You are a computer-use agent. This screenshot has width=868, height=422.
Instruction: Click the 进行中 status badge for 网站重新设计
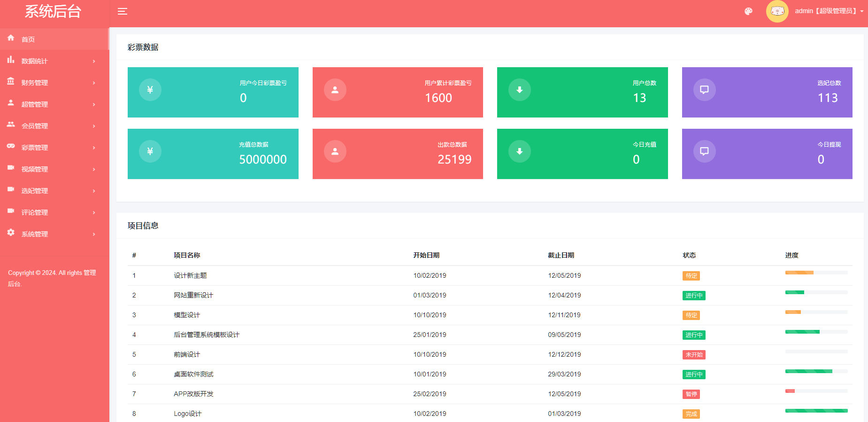click(x=693, y=296)
